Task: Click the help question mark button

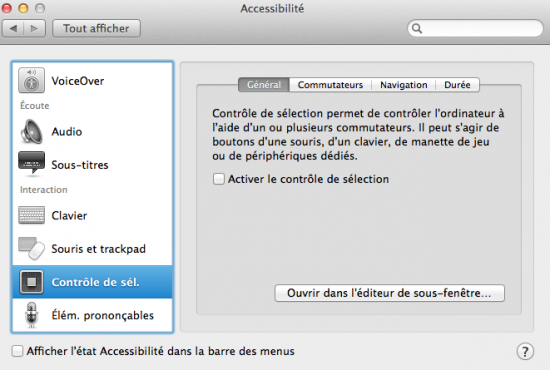Action: pyautogui.click(x=525, y=351)
